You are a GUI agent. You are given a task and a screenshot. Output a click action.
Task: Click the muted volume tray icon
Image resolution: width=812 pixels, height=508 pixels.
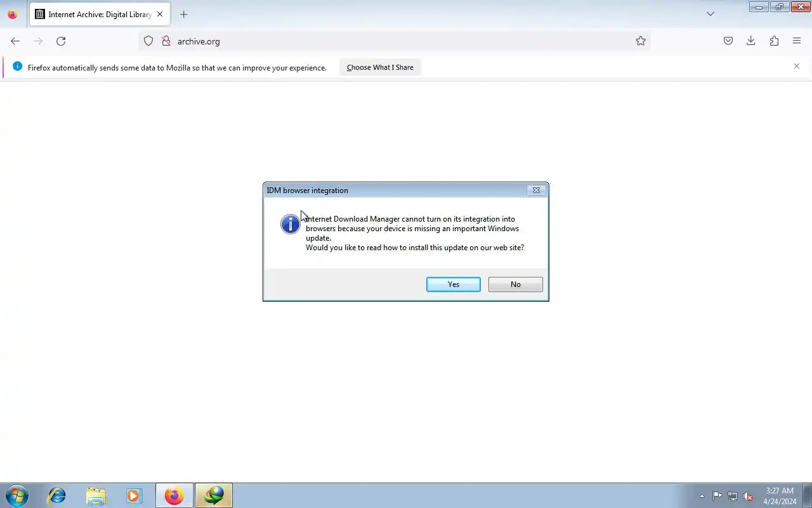pyautogui.click(x=749, y=496)
